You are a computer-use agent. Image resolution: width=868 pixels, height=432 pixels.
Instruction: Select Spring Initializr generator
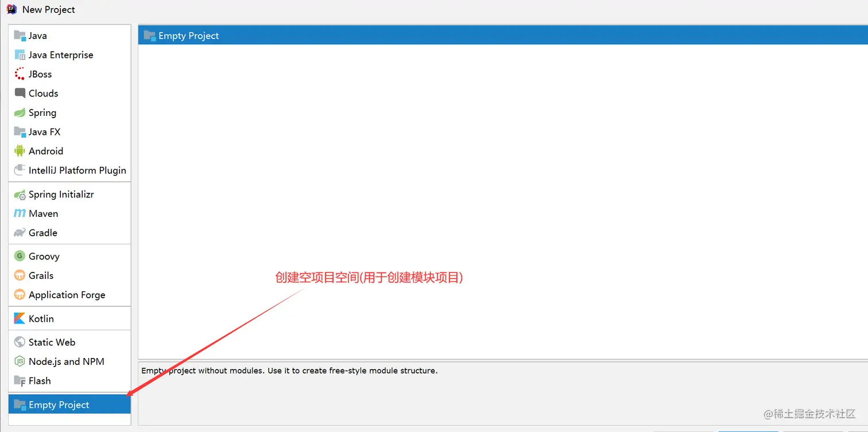pyautogui.click(x=69, y=194)
